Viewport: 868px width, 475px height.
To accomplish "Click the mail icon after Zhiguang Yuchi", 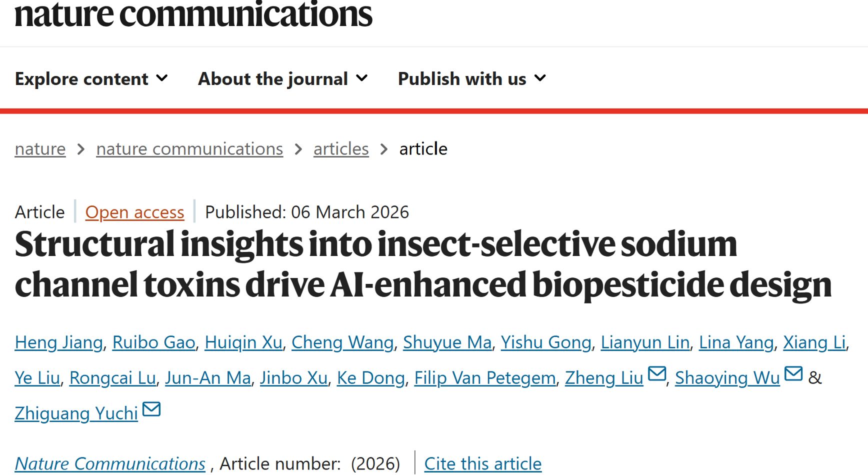I will 151,409.
